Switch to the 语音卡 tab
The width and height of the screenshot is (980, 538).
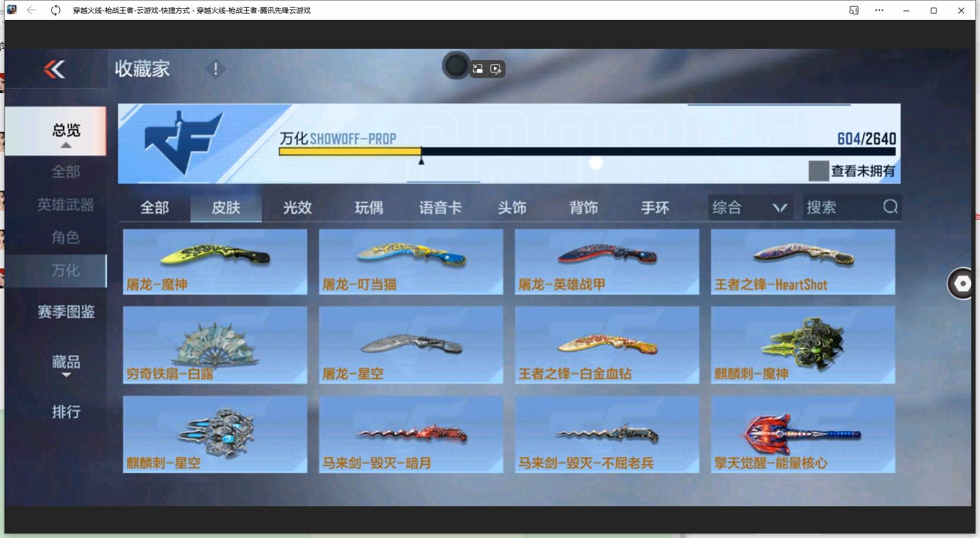coord(441,208)
